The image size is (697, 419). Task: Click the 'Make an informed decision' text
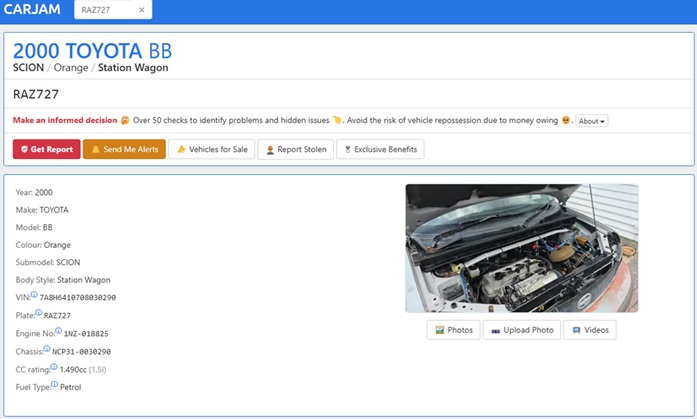pos(65,120)
